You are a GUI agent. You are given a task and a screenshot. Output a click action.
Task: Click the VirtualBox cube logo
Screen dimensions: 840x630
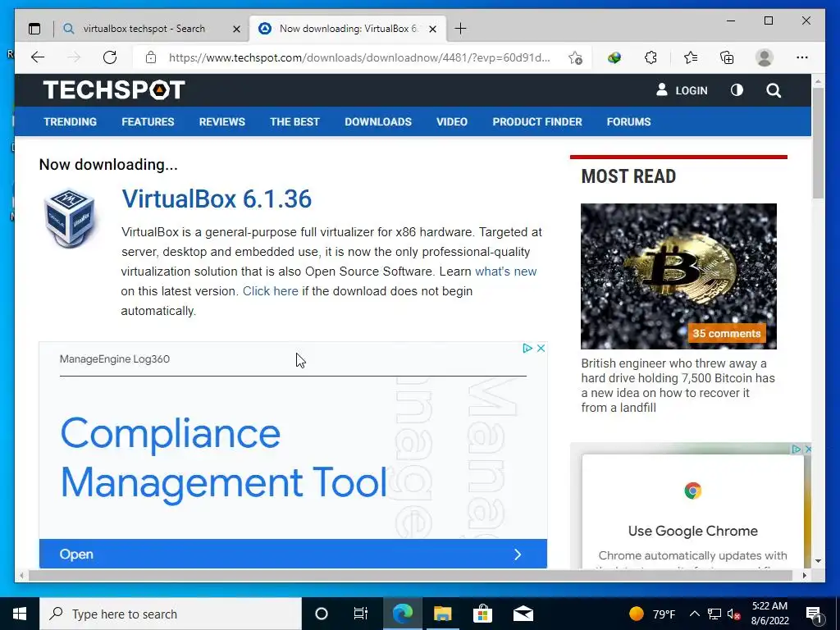(70, 218)
